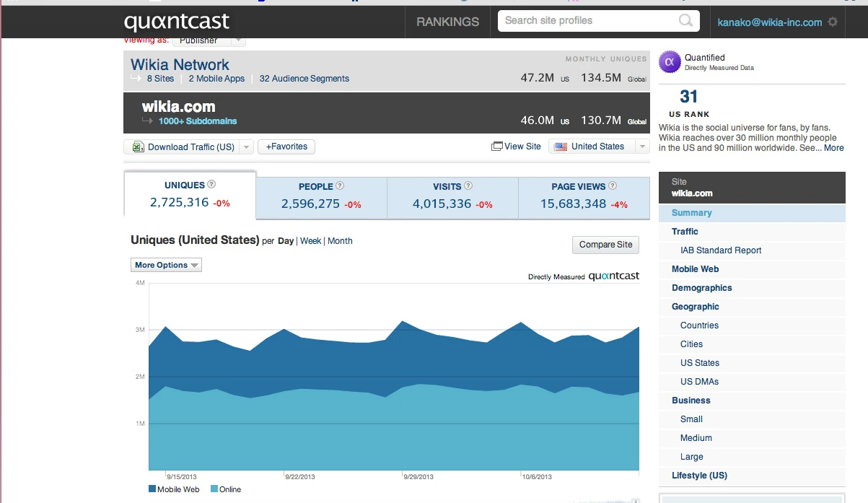Switch chart to per Month
Screen dimensions: 868x503
(x=340, y=241)
